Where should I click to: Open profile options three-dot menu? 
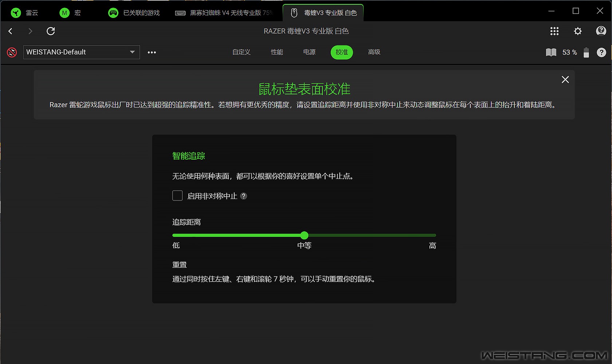pyautogui.click(x=152, y=52)
